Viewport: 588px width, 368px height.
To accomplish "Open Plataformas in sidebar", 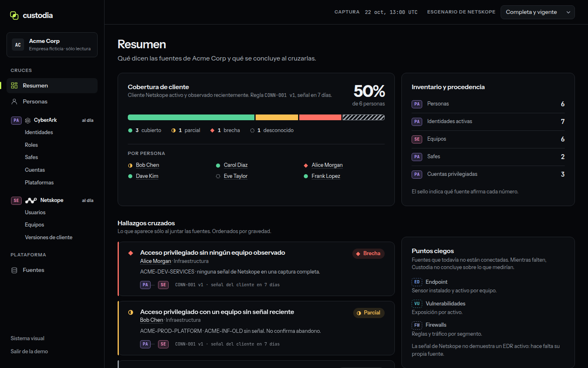I will (39, 183).
